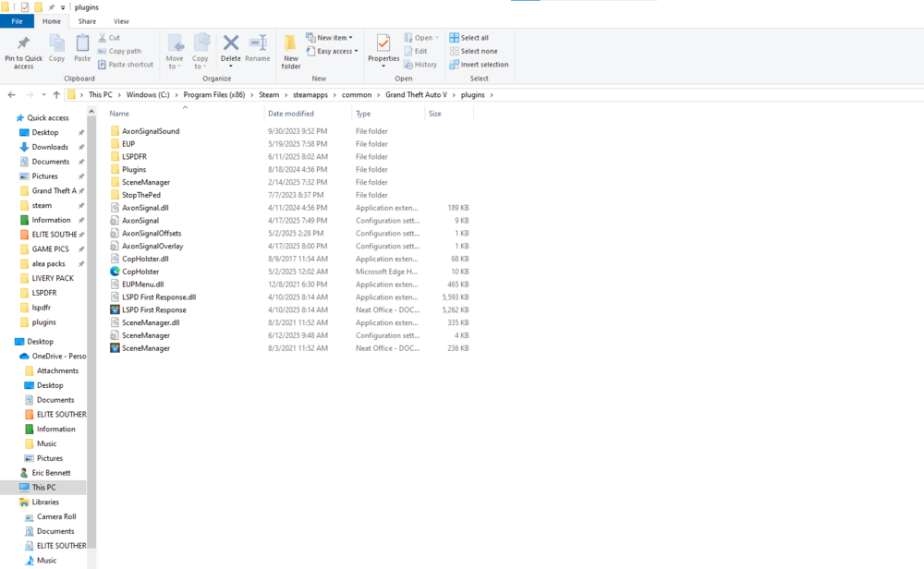The image size is (924, 569).
Task: Select This PC in navigation pane
Action: coord(43,488)
